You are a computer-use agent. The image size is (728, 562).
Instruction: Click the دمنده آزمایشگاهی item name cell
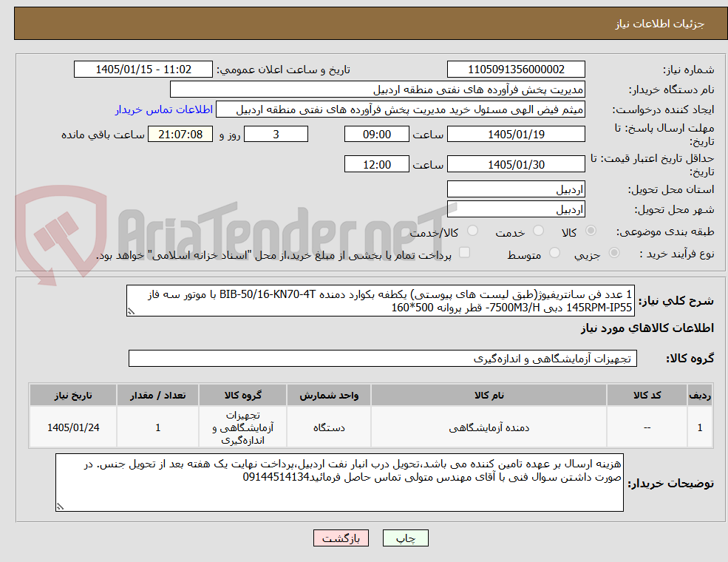tap(489, 427)
